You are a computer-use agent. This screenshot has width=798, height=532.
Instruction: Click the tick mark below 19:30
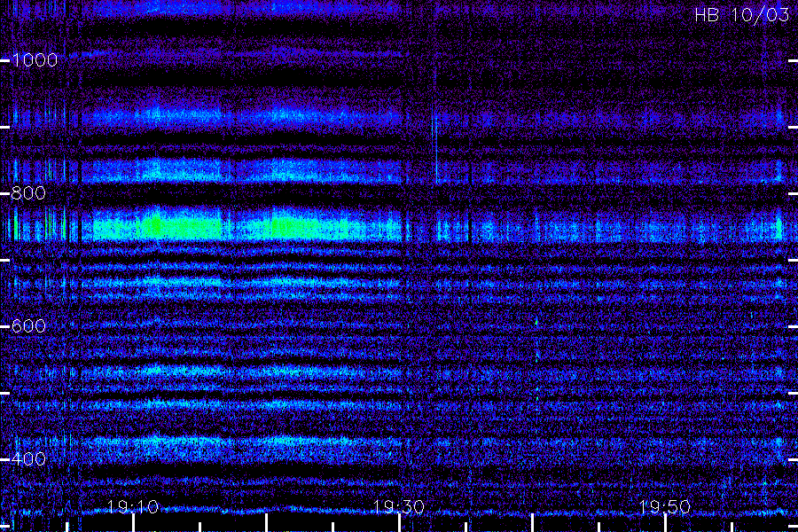tap(399, 523)
